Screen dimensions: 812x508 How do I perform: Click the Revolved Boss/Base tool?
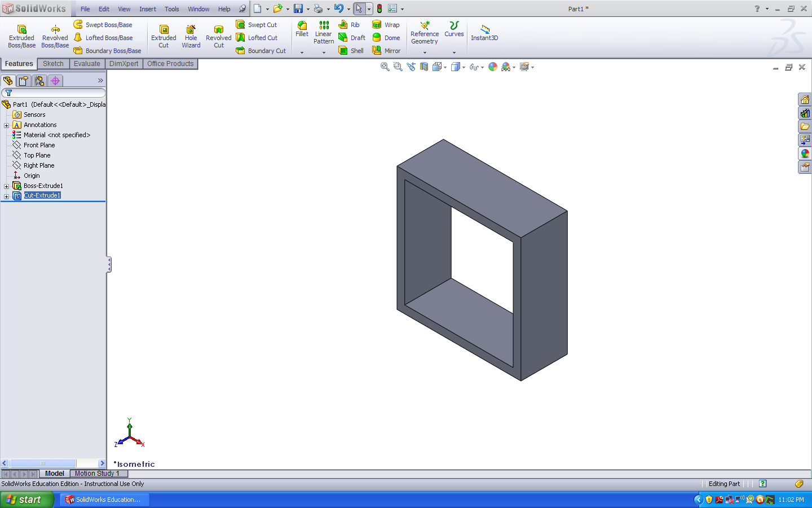pyautogui.click(x=55, y=36)
